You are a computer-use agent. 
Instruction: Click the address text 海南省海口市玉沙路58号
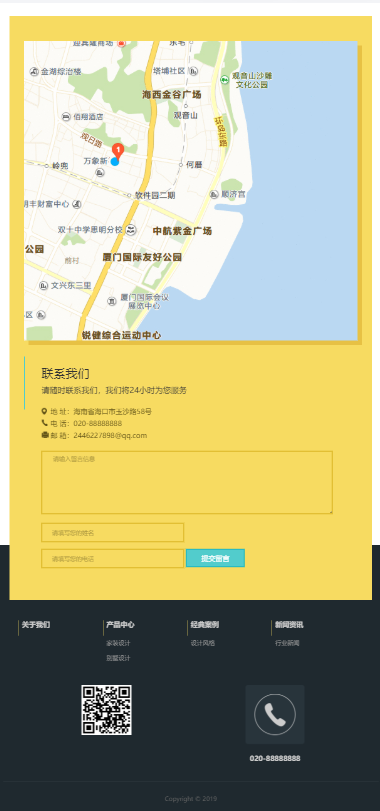pyautogui.click(x=113, y=412)
